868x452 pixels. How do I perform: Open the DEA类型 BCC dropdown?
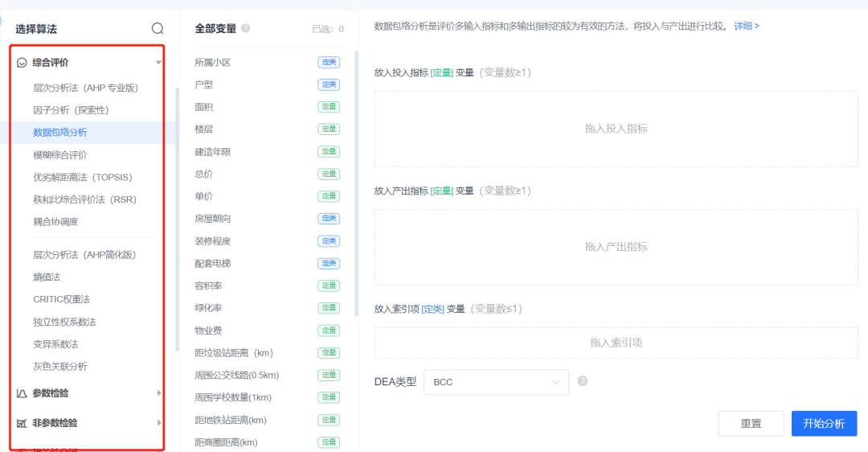[496, 382]
